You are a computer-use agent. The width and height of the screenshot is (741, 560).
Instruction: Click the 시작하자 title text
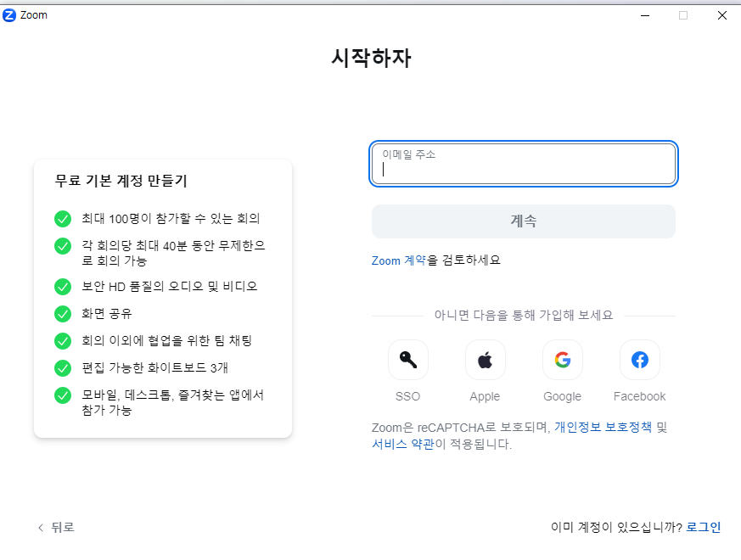370,58
